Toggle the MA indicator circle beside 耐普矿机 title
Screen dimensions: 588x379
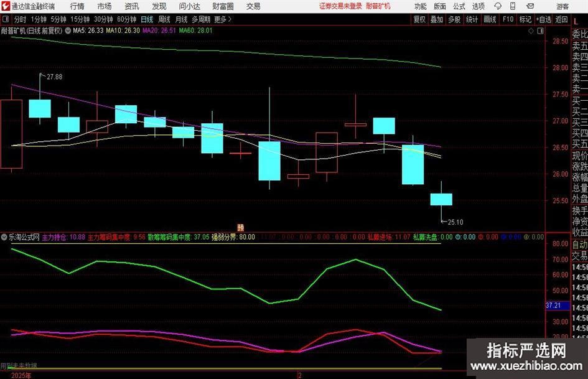67,30
